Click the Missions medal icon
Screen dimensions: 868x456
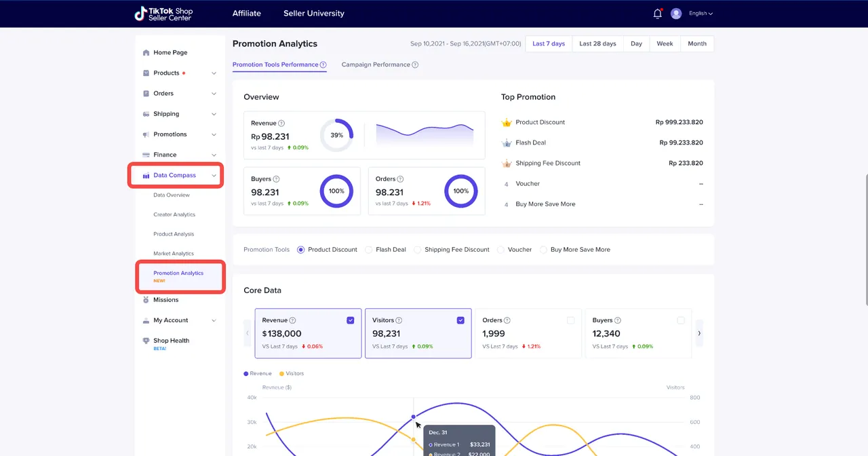(x=146, y=300)
